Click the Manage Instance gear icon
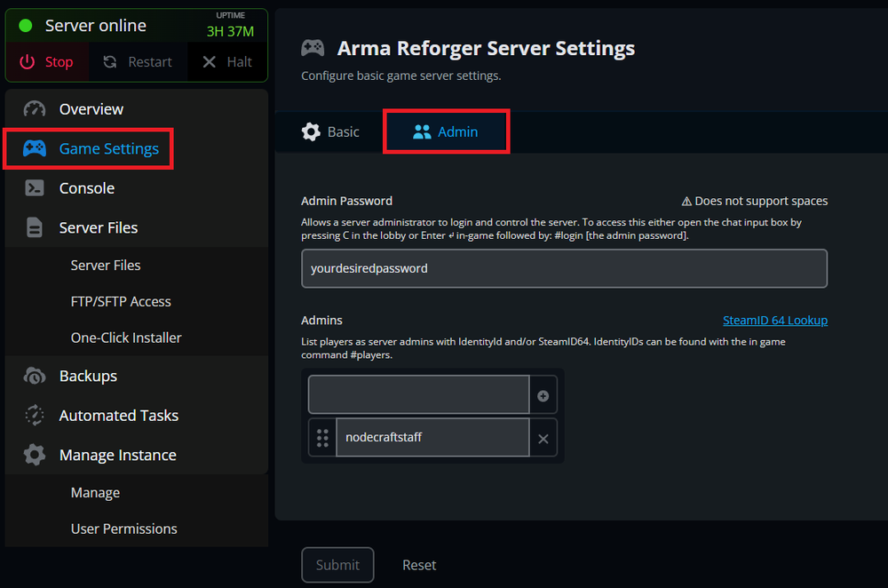Viewport: 888px width, 588px height. (x=35, y=455)
